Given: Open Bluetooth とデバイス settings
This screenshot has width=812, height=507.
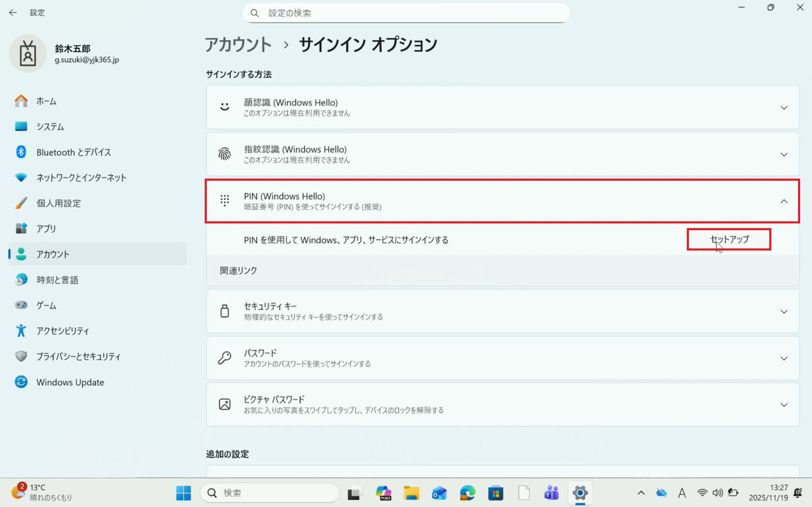Looking at the screenshot, I should [x=73, y=152].
